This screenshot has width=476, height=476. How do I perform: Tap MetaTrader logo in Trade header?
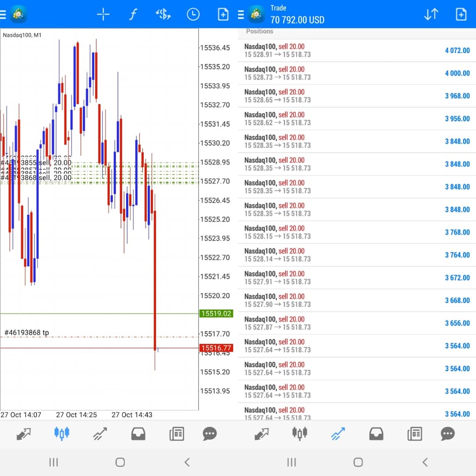point(257,14)
